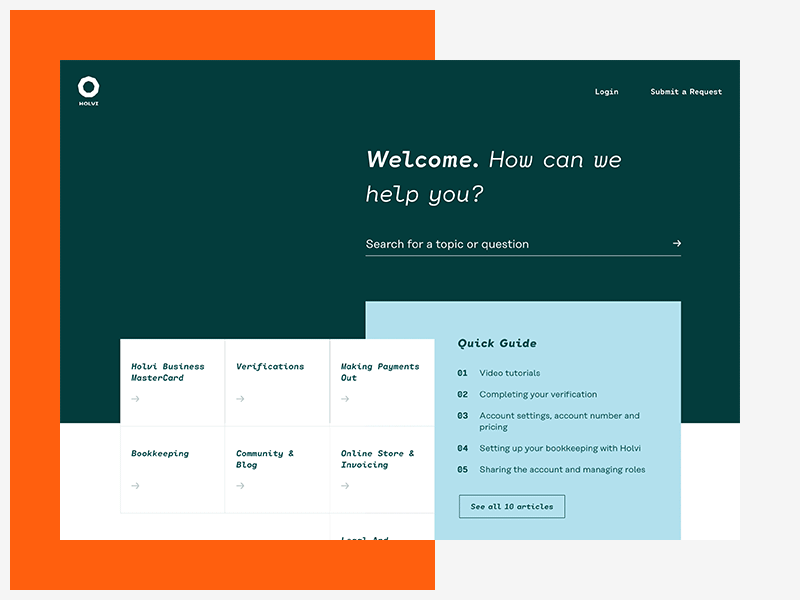Click the arrow on Making Payments Out card
The width and height of the screenshot is (800, 600).
coord(344,399)
